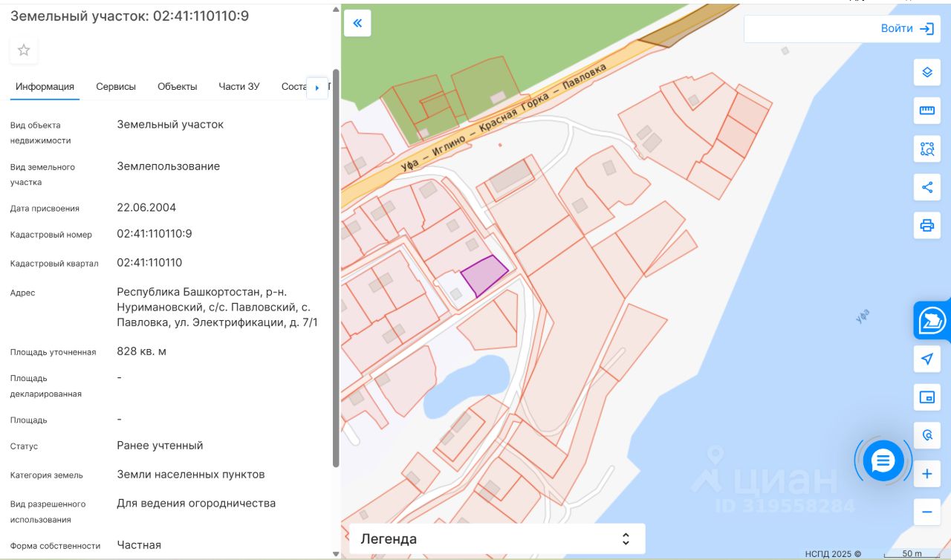This screenshot has width=951, height=560.
Task: Open the round chat assistant button
Action: 883,460
